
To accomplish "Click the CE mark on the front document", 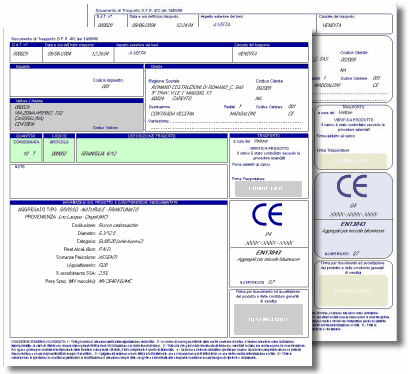I will coord(267,215).
